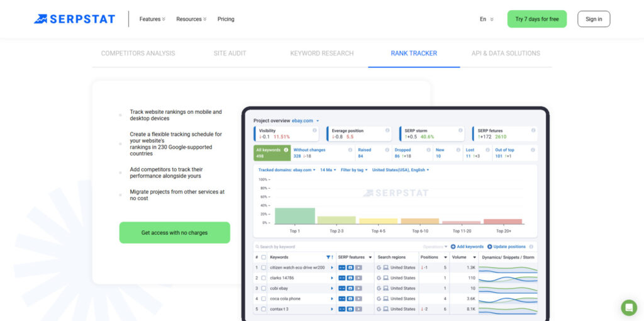This screenshot has height=321, width=644.
Task: Check the box for contax t 3
Action: pos(264,309)
